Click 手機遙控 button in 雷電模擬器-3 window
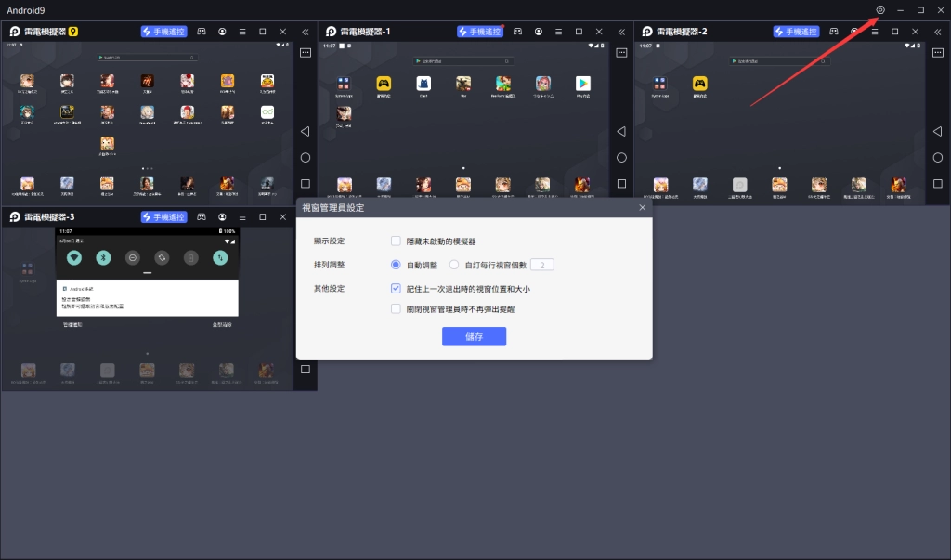Image resolution: width=951 pixels, height=560 pixels. click(x=163, y=217)
